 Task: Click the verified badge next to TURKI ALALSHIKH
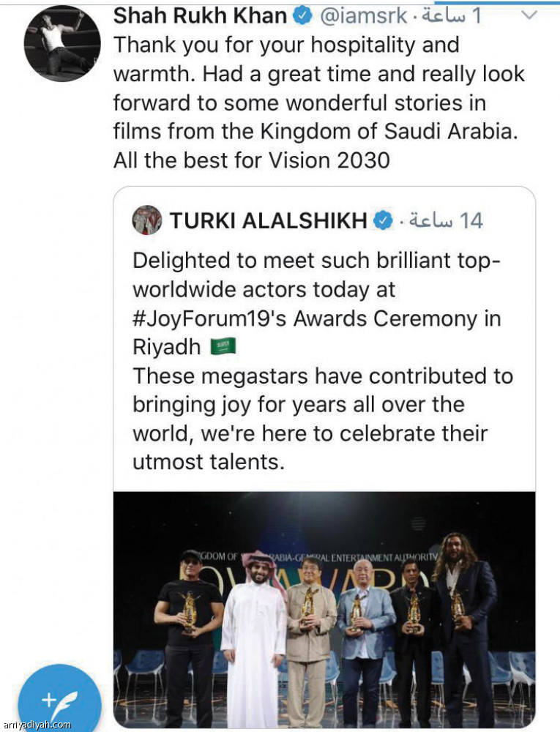381,220
